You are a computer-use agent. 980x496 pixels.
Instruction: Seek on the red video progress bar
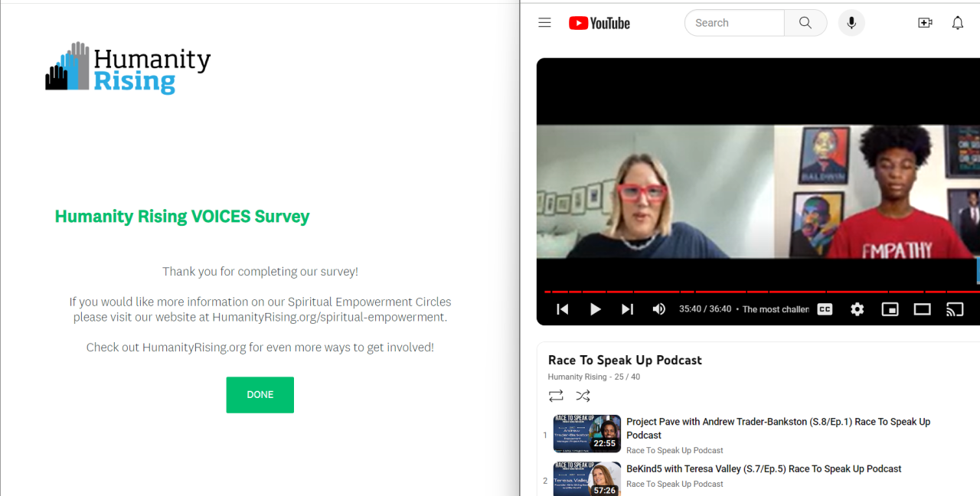[762, 292]
